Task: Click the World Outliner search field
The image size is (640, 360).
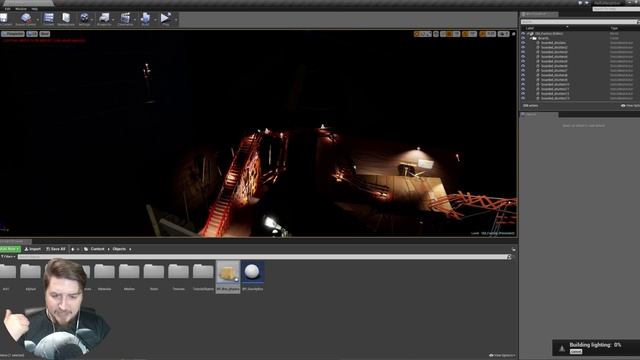Action: click(579, 22)
